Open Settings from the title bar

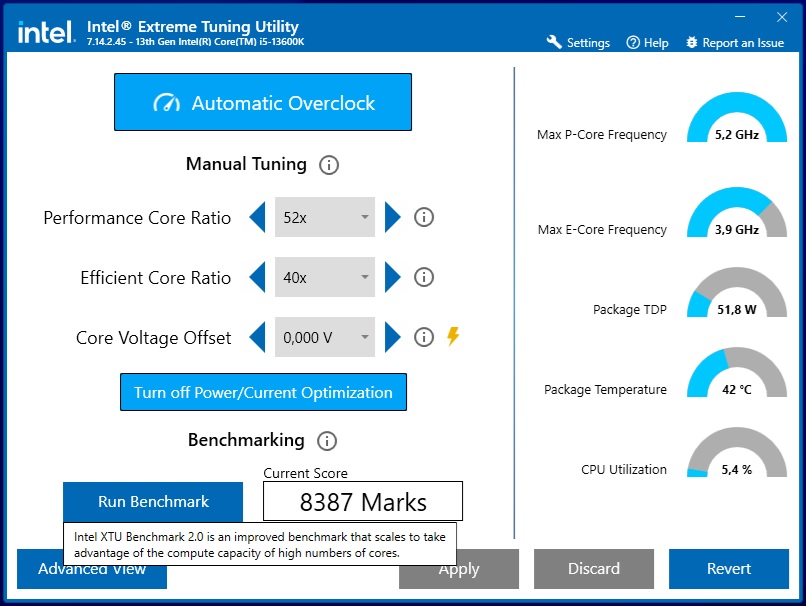click(x=578, y=43)
